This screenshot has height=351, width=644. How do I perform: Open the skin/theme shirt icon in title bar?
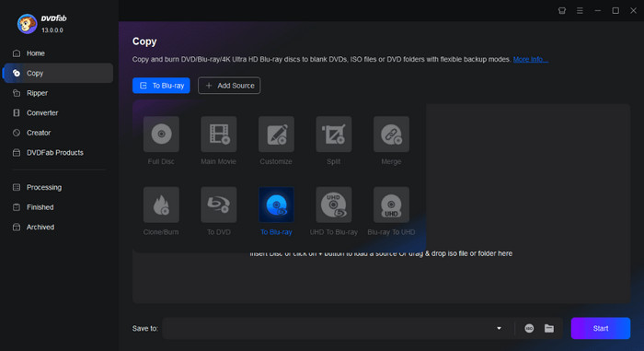coord(562,11)
